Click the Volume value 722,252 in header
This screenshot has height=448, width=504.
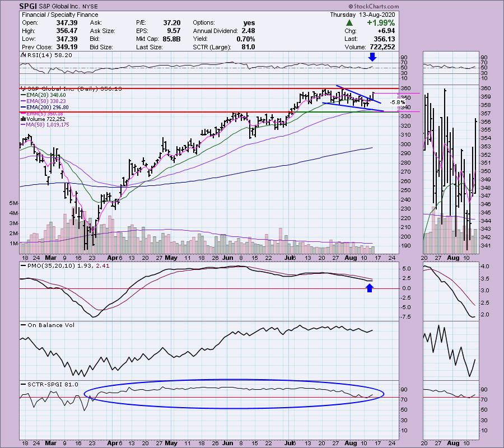(x=382, y=47)
